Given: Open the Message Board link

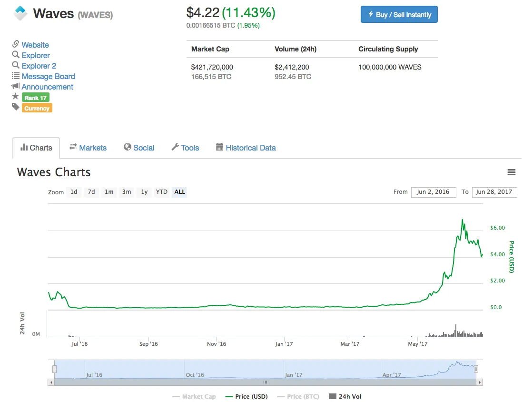Looking at the screenshot, I should 48,76.
